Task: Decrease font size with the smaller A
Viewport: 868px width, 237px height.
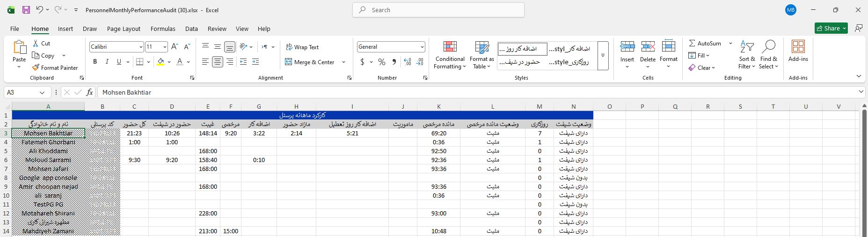Action: tap(187, 47)
